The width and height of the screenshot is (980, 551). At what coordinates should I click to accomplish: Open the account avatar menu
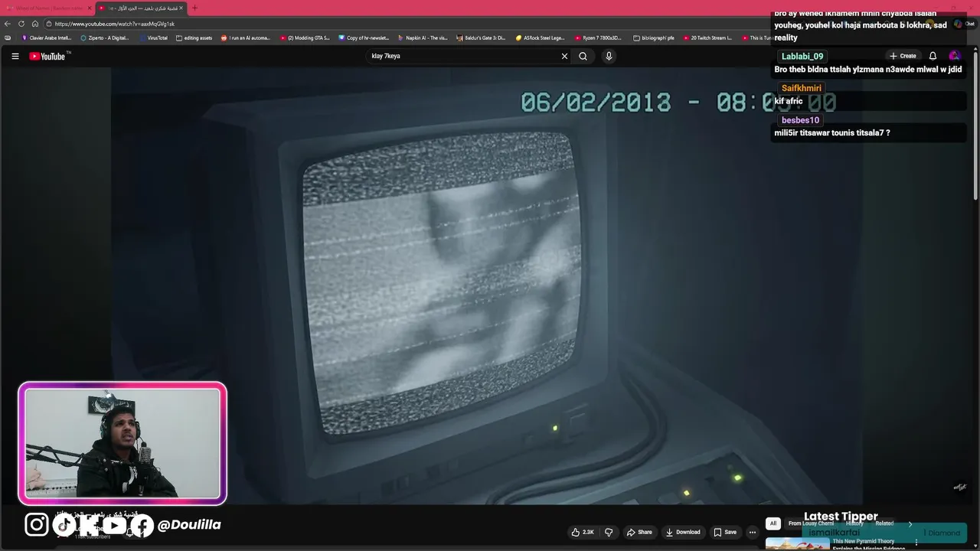(954, 56)
